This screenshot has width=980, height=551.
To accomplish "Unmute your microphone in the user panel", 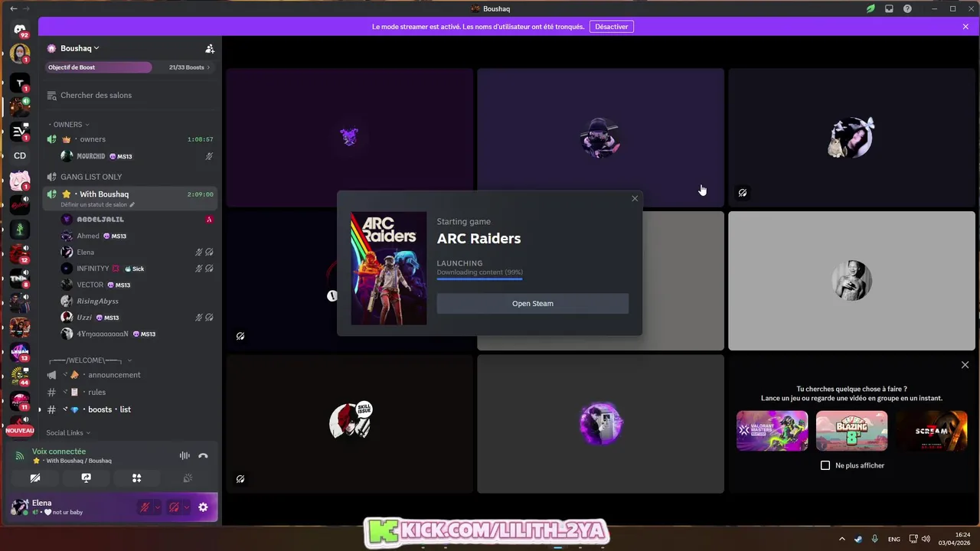I will [x=144, y=507].
